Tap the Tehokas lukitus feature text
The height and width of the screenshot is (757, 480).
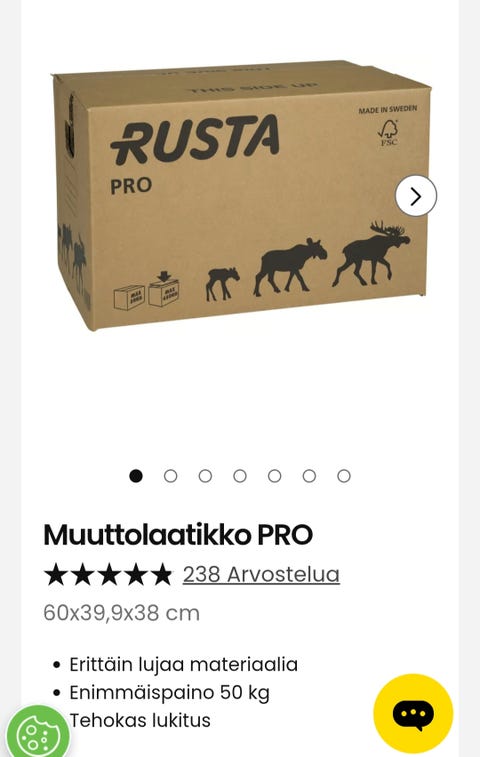tap(140, 720)
